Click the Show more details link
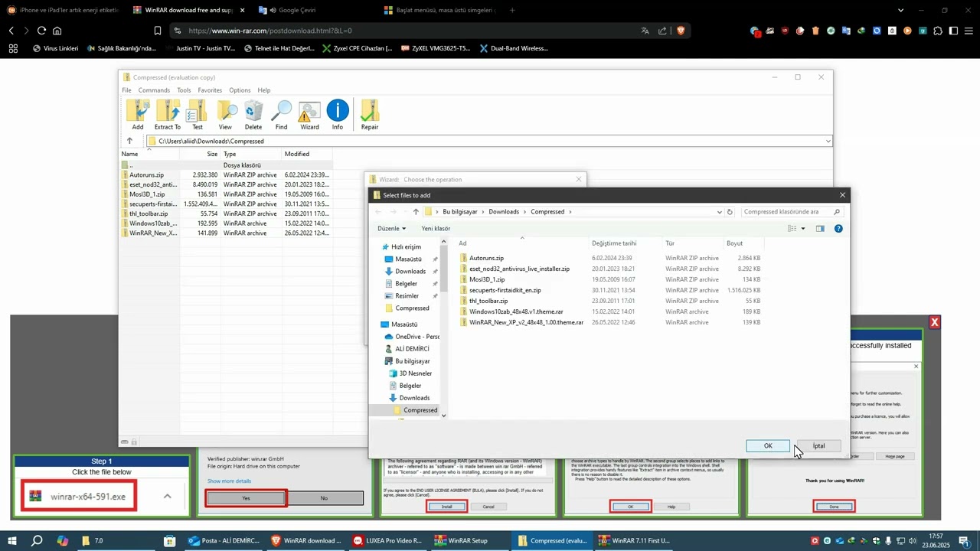980x551 pixels. 229,481
